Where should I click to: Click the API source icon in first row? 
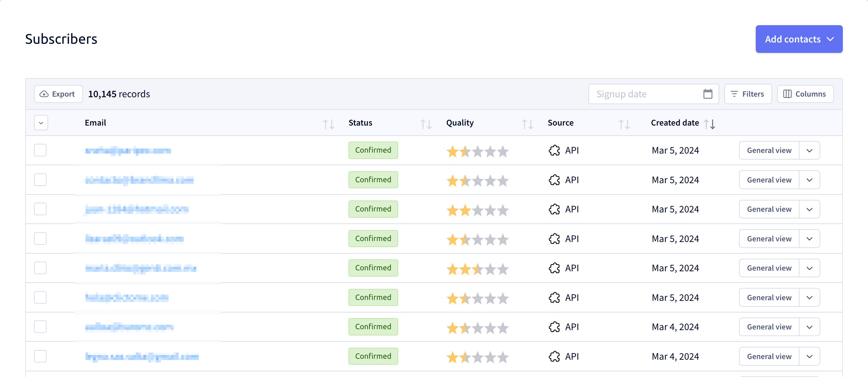coord(554,150)
